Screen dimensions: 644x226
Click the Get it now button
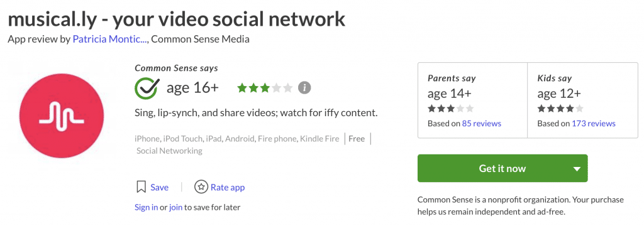tap(502, 169)
